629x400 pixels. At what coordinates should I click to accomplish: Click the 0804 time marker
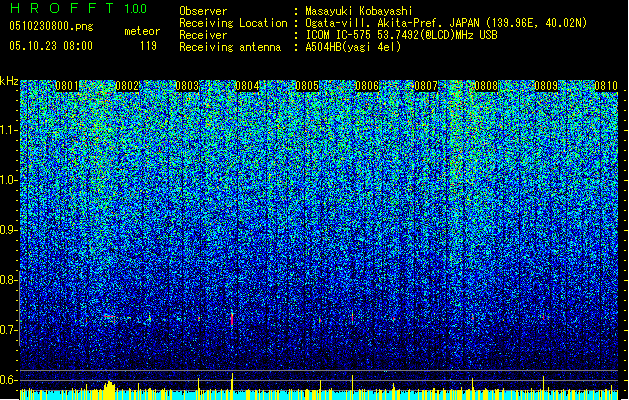(x=247, y=86)
